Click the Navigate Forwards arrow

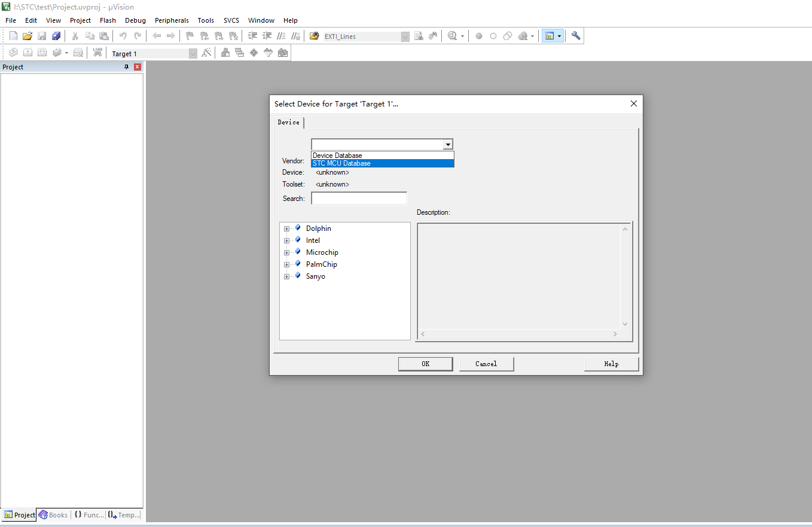(x=171, y=36)
